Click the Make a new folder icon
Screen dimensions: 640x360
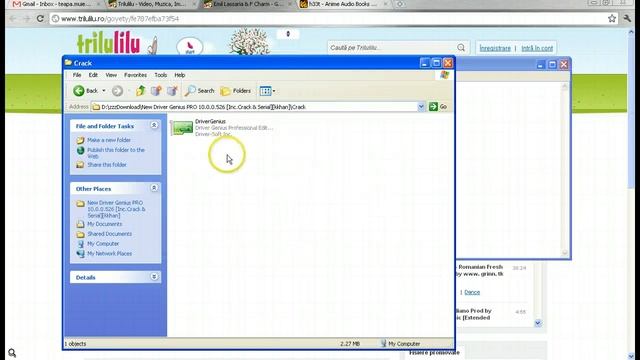[80, 140]
